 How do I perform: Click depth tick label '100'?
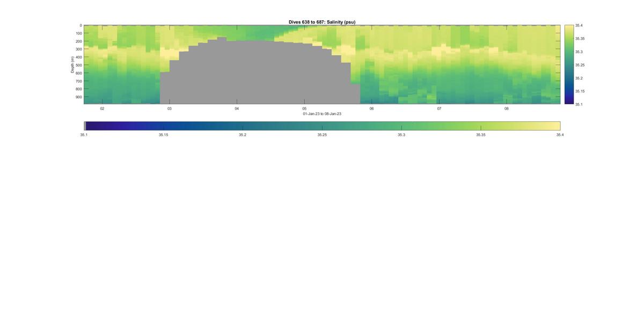78,33
